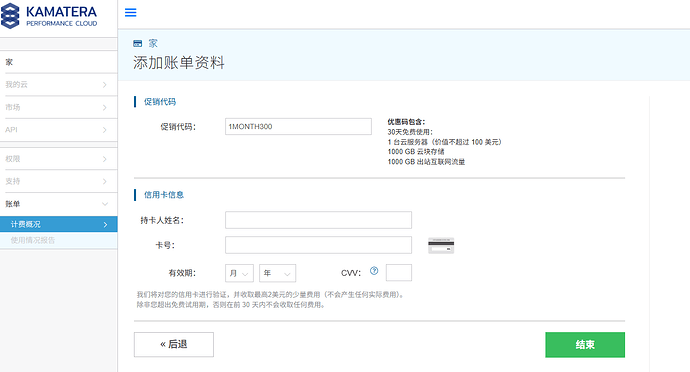Collapse the 账单 sidebar section

coord(59,204)
